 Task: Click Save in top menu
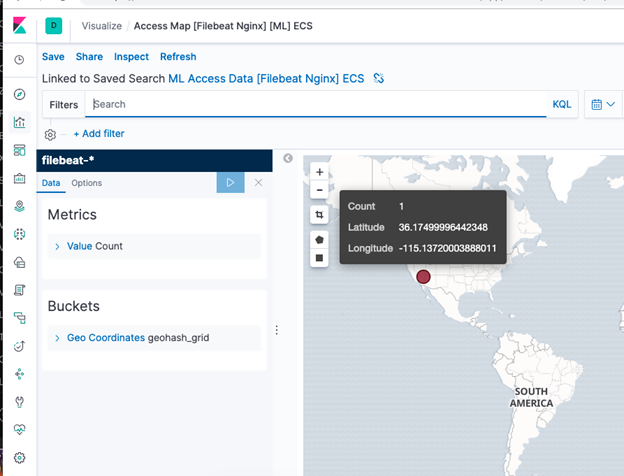(53, 57)
